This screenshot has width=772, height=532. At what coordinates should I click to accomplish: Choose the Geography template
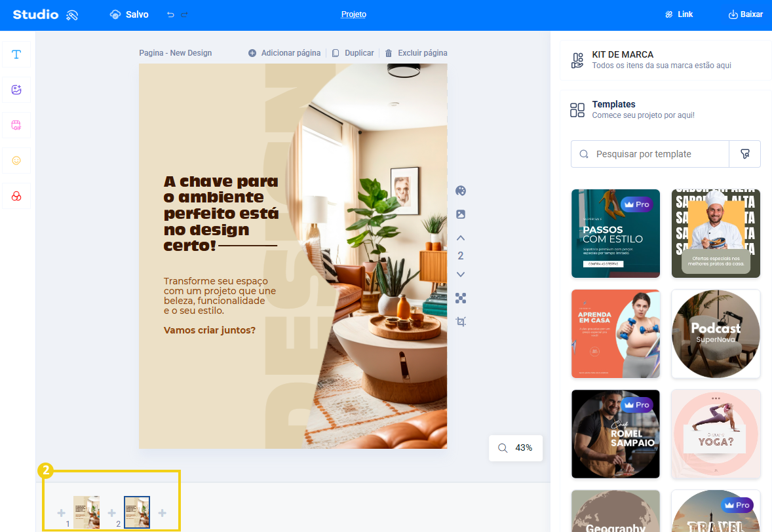point(615,511)
